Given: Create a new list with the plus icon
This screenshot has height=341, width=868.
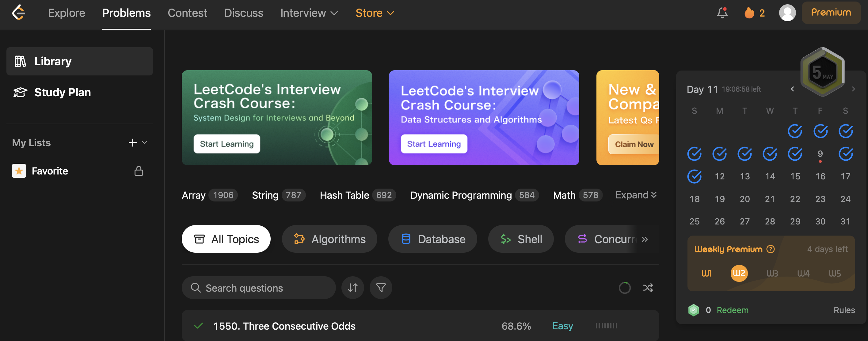Looking at the screenshot, I should point(132,142).
